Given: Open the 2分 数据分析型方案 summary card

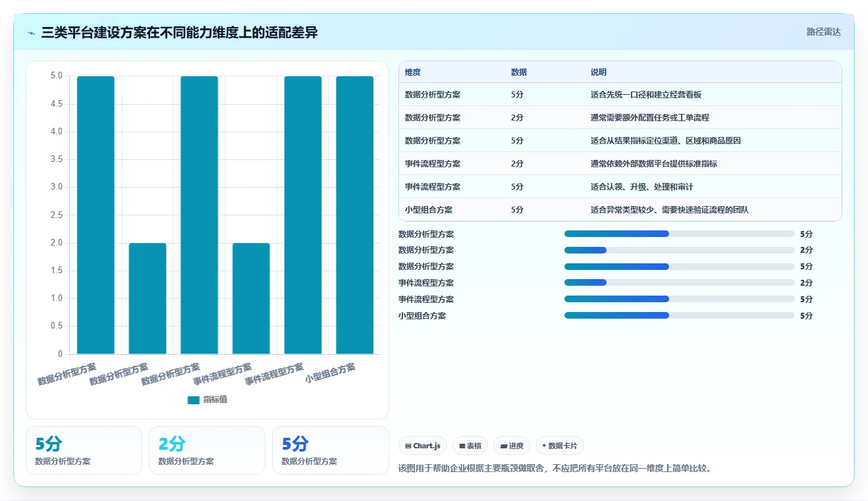Looking at the screenshot, I should pyautogui.click(x=207, y=450).
